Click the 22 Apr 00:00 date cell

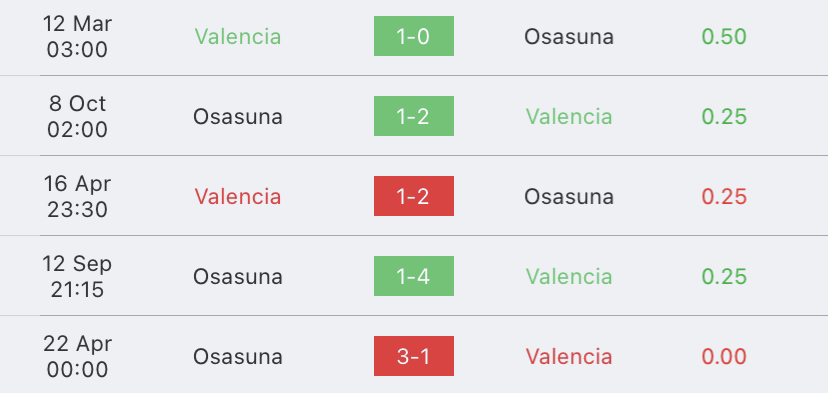point(77,357)
